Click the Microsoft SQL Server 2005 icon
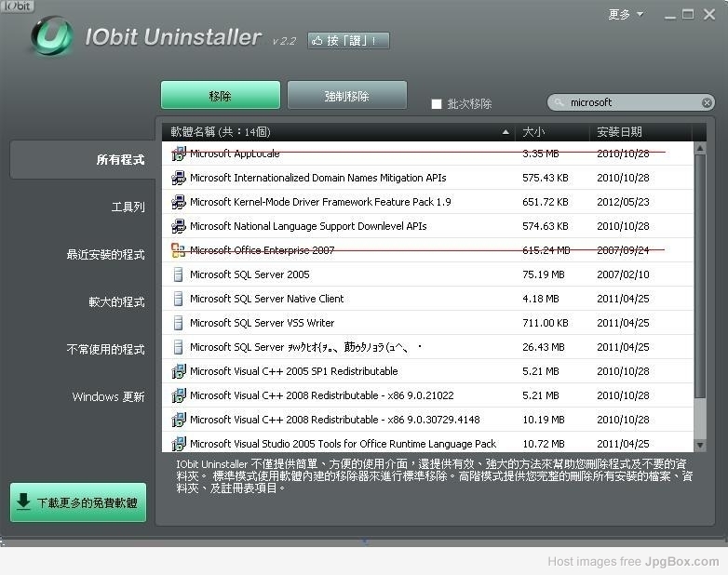728x575 pixels. (x=179, y=274)
